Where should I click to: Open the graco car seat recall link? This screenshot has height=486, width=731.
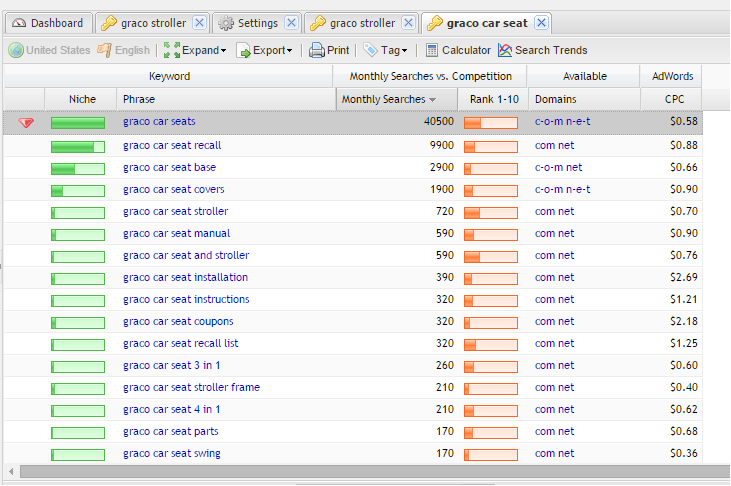click(172, 146)
